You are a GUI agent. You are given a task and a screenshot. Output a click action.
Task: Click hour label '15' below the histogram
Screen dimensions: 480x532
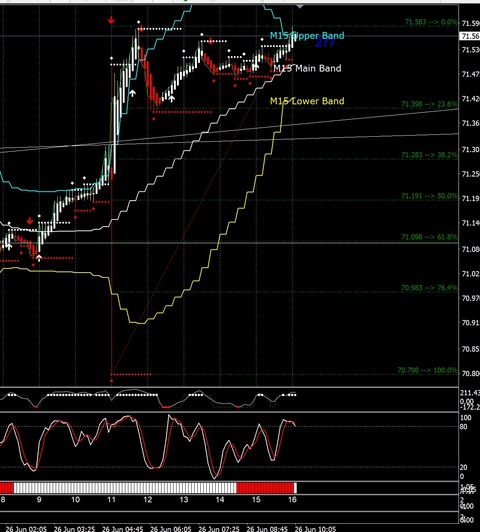256,499
